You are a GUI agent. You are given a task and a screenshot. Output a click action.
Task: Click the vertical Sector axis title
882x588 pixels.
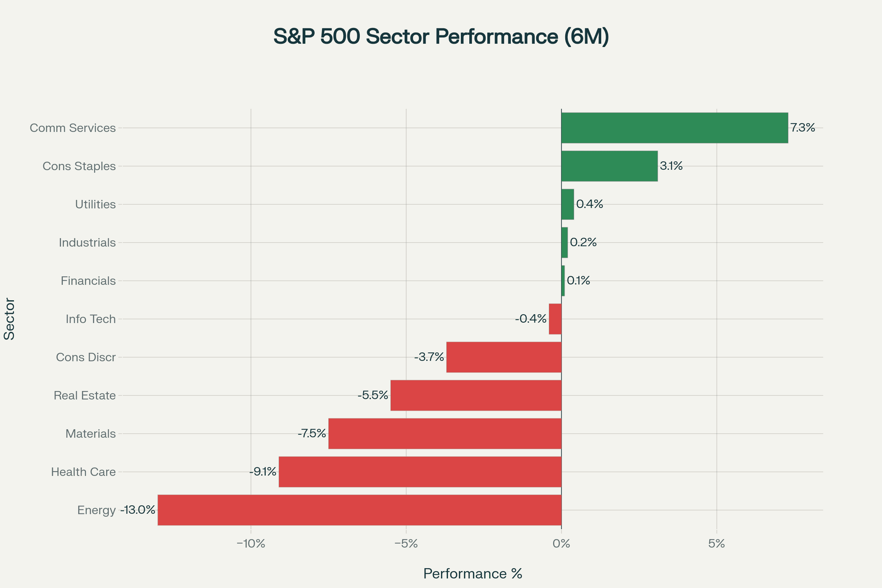pos(10,319)
